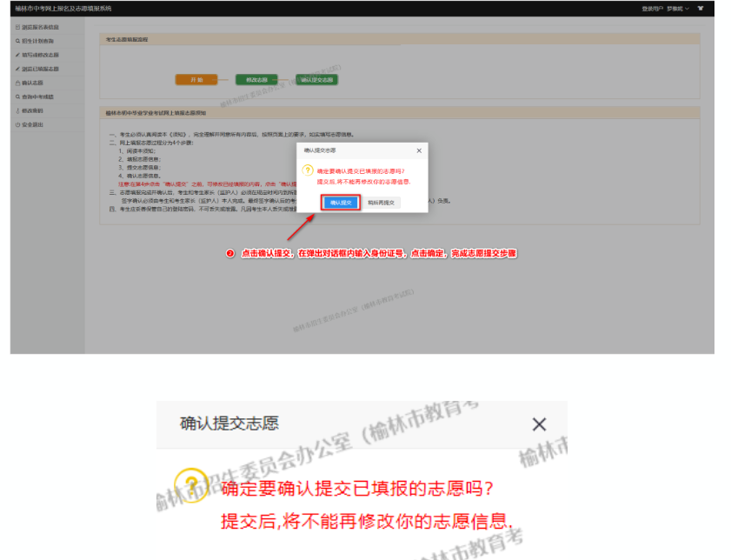The height and width of the screenshot is (560, 731).
Task: Click the green 修改志愿 flow step button
Action: tap(256, 79)
